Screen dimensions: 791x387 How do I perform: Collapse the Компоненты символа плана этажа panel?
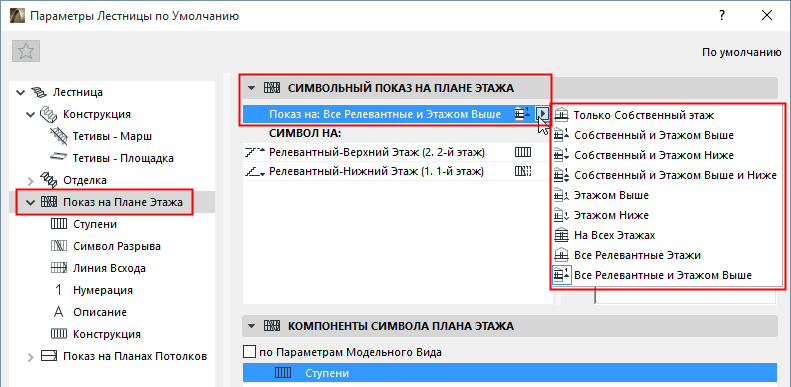click(x=251, y=326)
